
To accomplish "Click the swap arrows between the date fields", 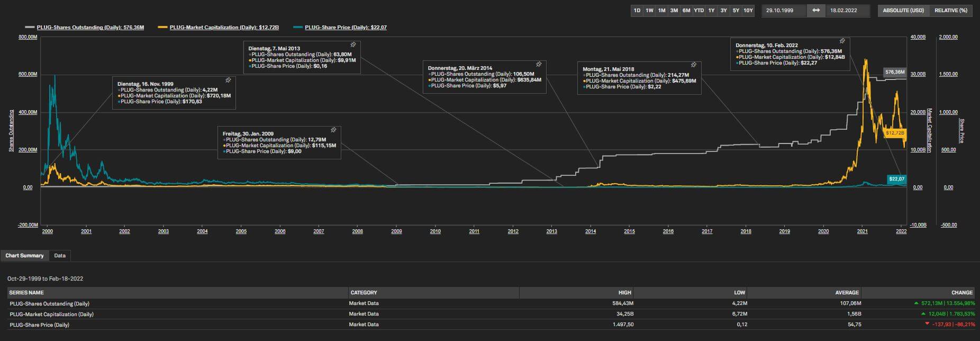I will (816, 11).
